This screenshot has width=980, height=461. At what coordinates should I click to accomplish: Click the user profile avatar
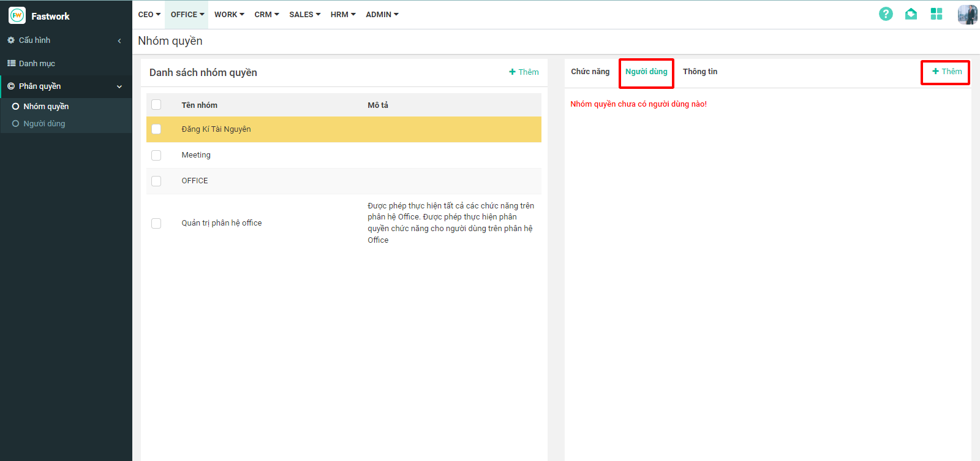[x=967, y=14]
